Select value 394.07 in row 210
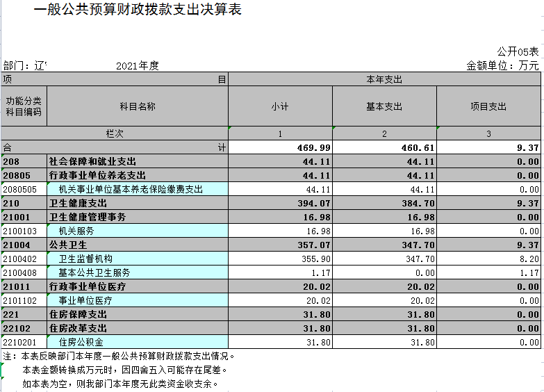The width and height of the screenshot is (544, 392). [280, 203]
